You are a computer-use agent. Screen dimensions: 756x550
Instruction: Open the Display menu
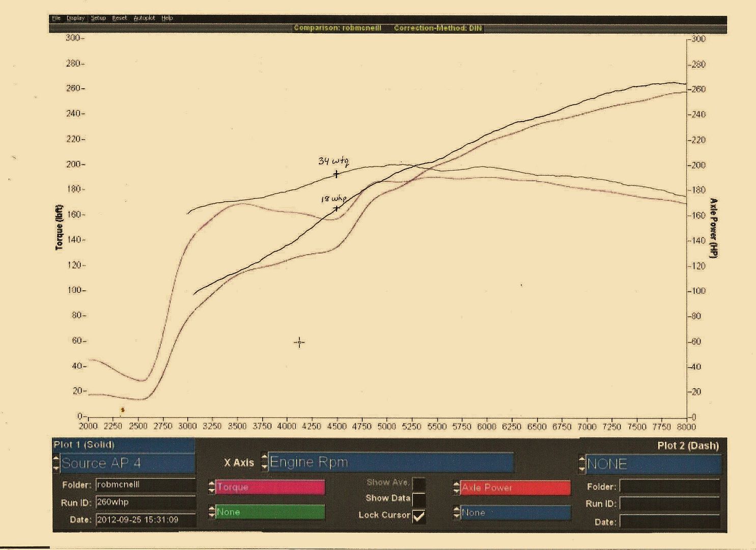[75, 18]
